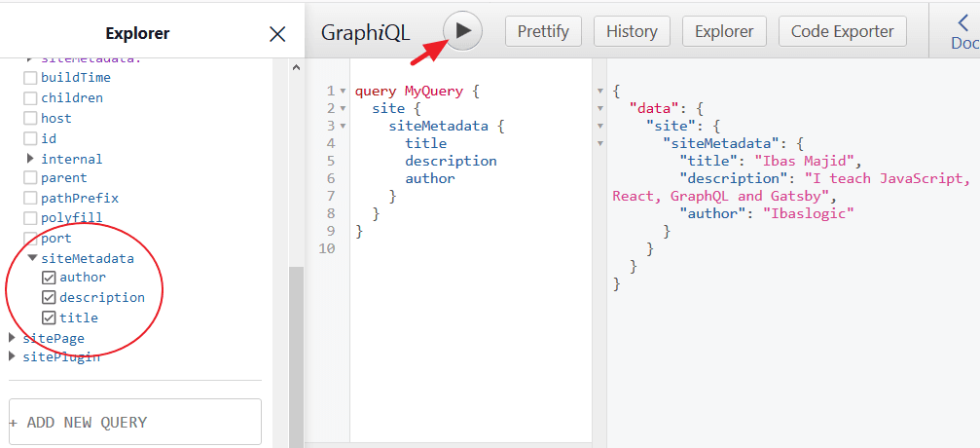Toggle the Explorer toolbar button
Viewport: 980px width, 448px height.
pyautogui.click(x=724, y=31)
